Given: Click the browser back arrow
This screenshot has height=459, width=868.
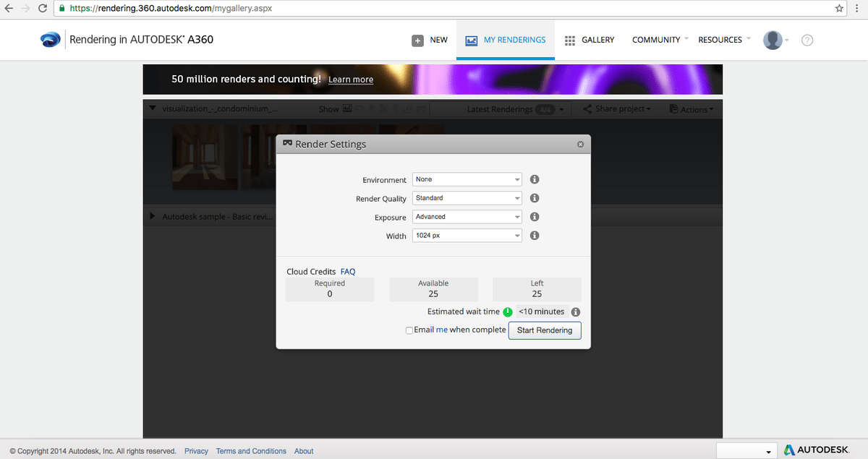Looking at the screenshot, I should point(9,9).
